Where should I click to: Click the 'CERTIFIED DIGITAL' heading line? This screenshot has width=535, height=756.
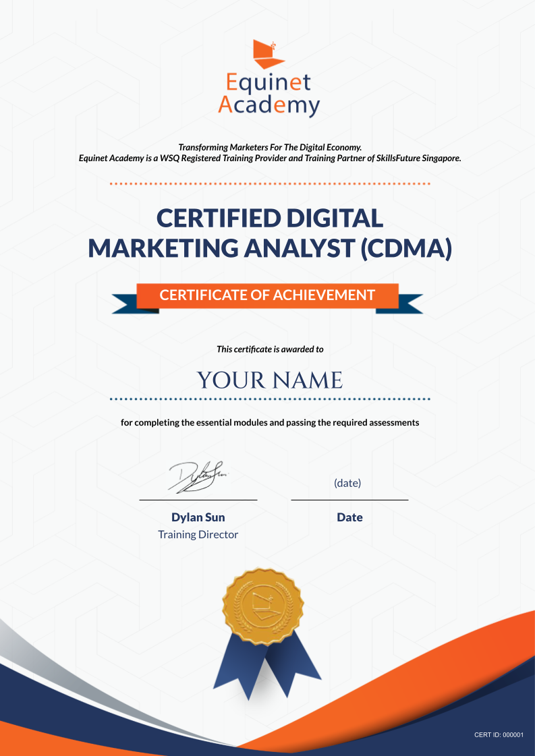pos(270,219)
